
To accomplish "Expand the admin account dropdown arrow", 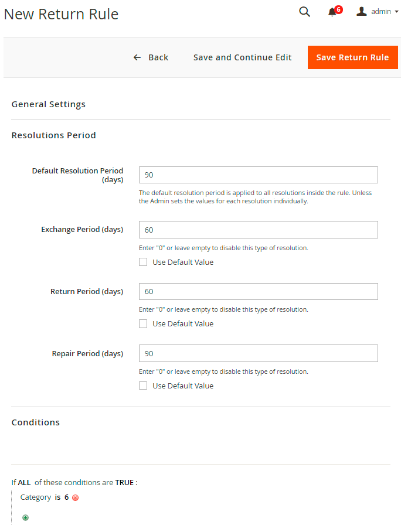I will tap(397, 12).
